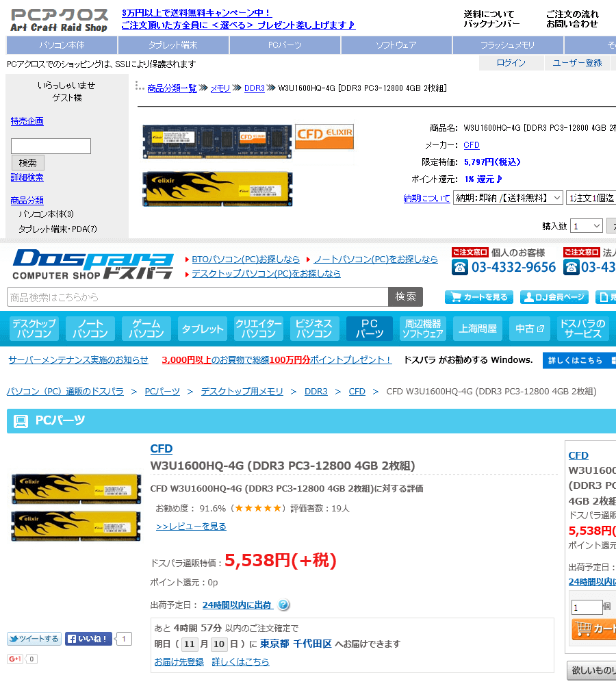Select the PCパーツ nav tab in Dospara
The width and height of the screenshot is (616, 684).
point(369,329)
